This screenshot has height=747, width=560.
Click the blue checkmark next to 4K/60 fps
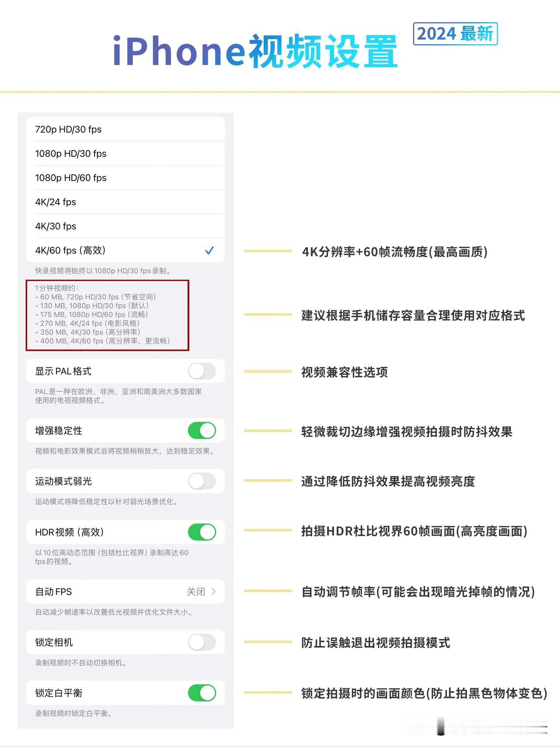[210, 250]
